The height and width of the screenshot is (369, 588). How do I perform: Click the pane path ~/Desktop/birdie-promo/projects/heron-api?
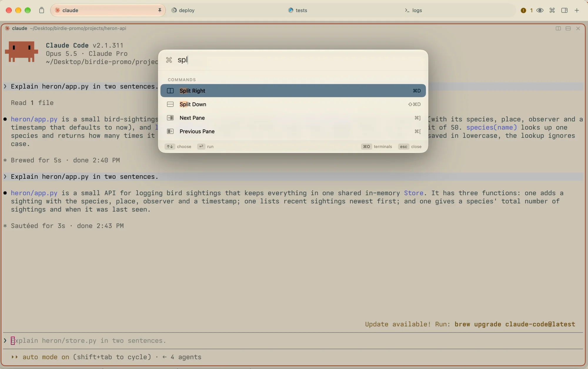(x=78, y=28)
